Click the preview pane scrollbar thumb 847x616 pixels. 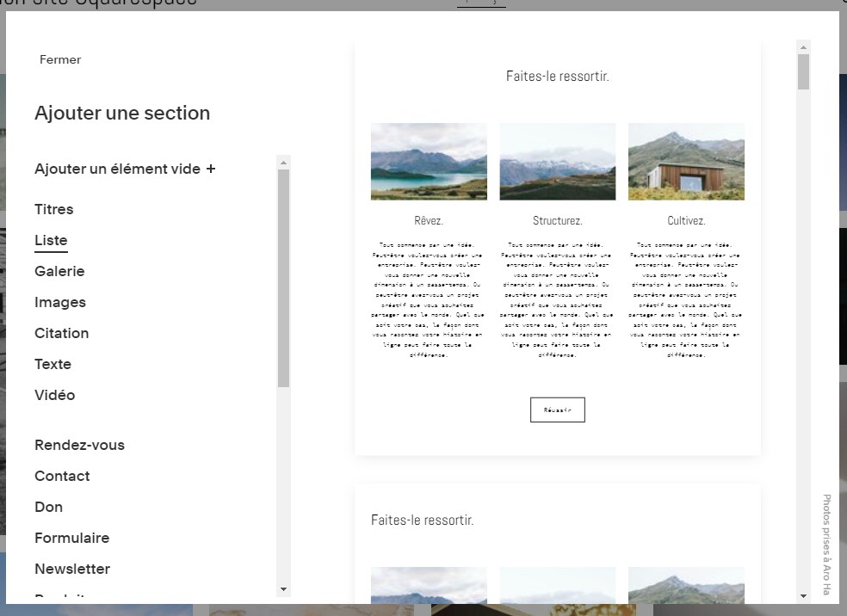point(803,71)
